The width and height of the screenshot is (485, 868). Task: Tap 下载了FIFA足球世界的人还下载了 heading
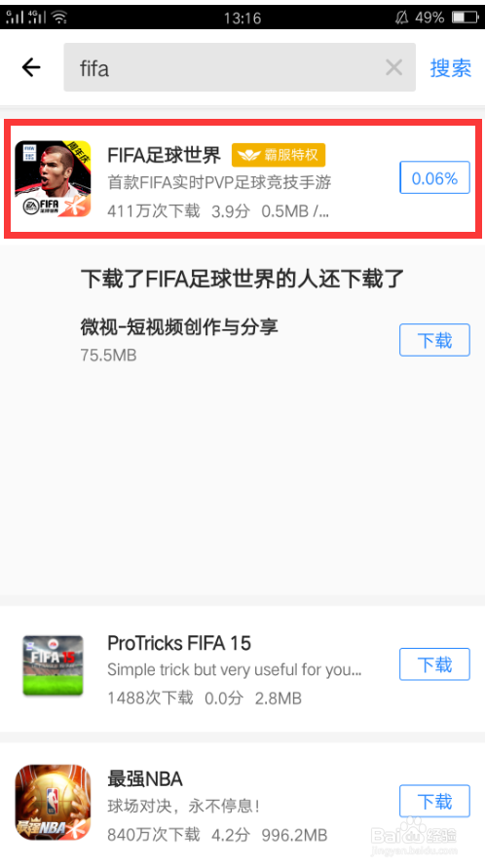242,279
